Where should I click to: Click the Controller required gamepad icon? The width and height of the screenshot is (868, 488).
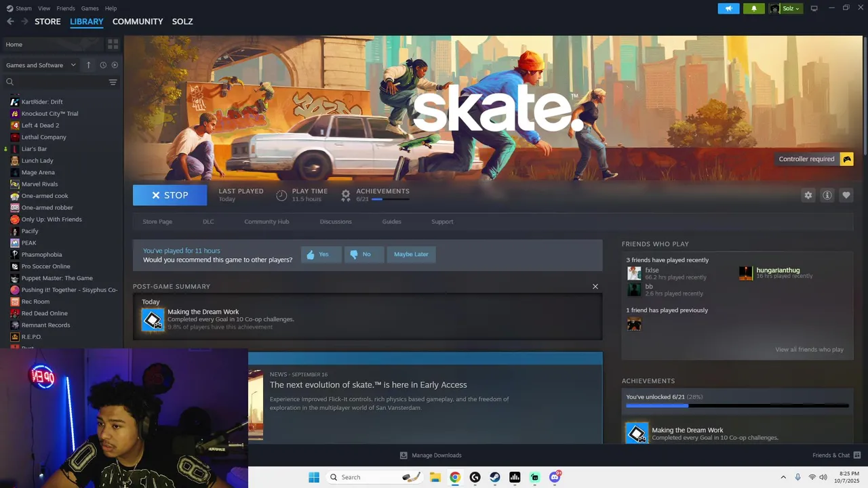[x=847, y=159]
